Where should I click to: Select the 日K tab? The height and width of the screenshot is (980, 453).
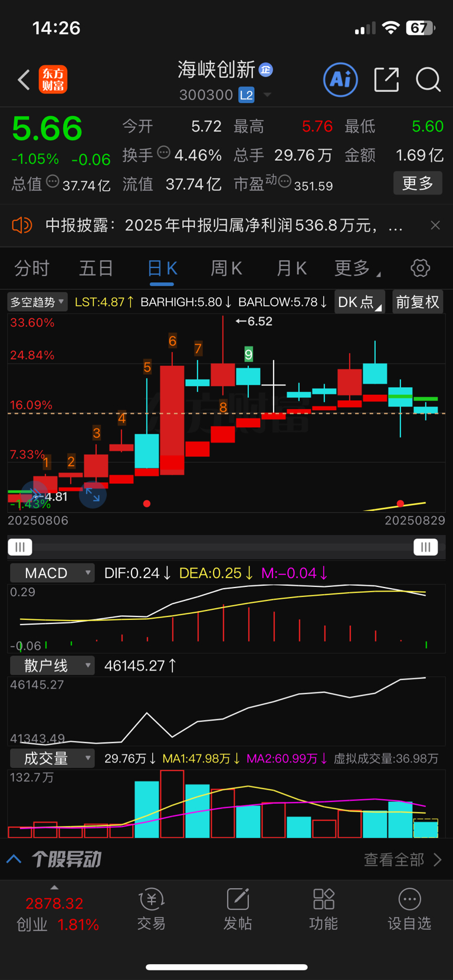pos(162,269)
